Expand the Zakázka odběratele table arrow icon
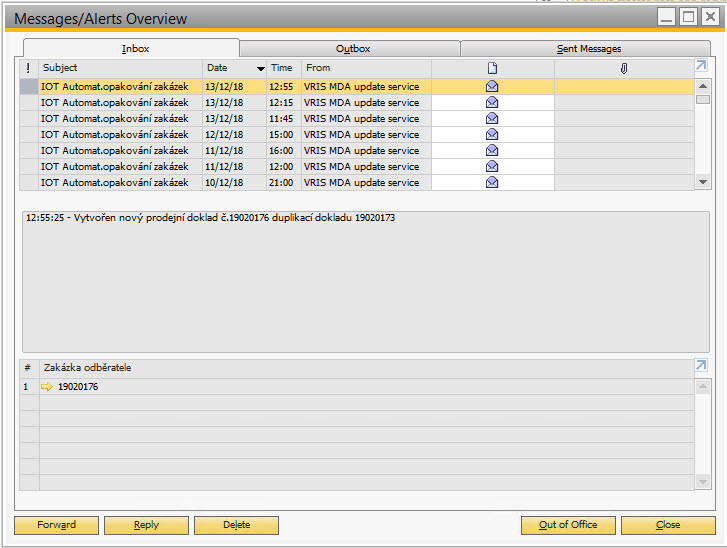Image resolution: width=727 pixels, height=548 pixels. pyautogui.click(x=702, y=366)
